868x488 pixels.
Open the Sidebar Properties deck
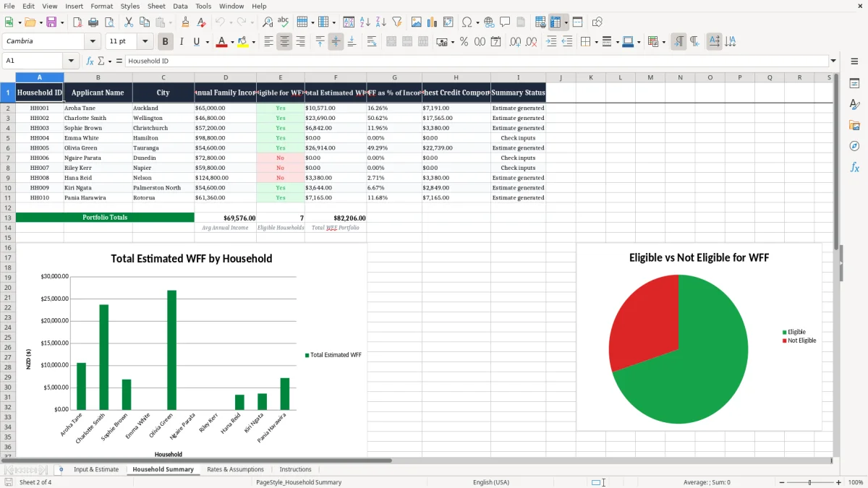pos(854,84)
